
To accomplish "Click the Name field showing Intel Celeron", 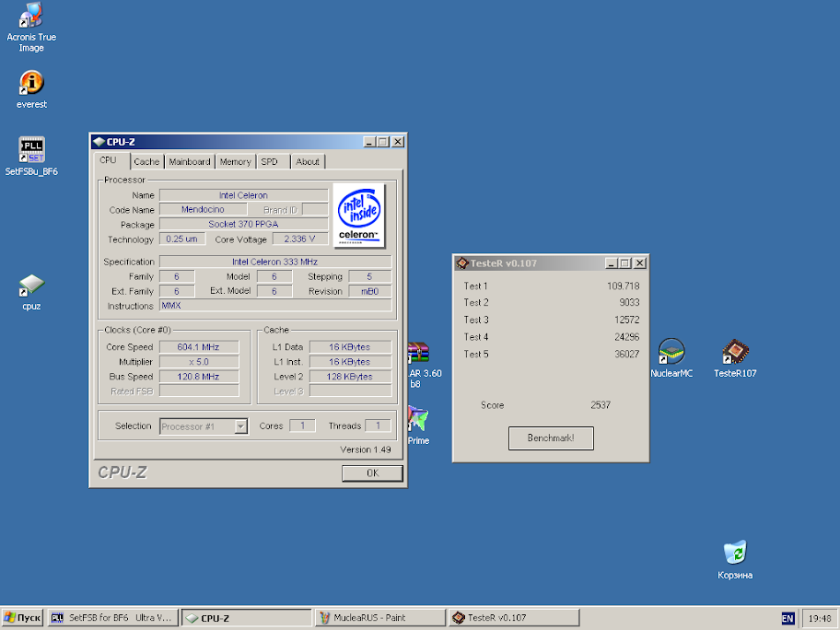I will coord(244,195).
